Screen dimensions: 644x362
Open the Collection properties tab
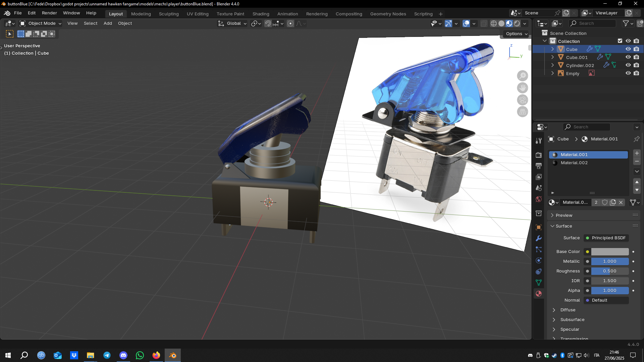(x=539, y=213)
